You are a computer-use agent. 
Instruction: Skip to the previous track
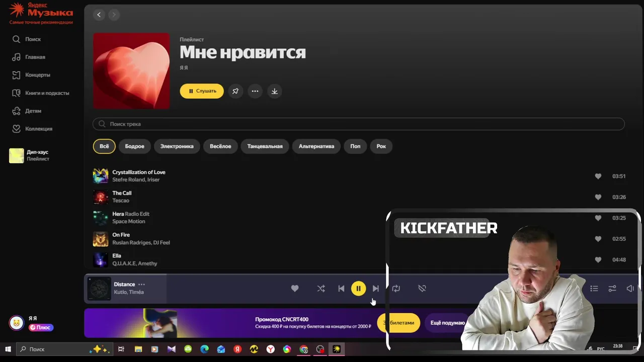click(341, 289)
